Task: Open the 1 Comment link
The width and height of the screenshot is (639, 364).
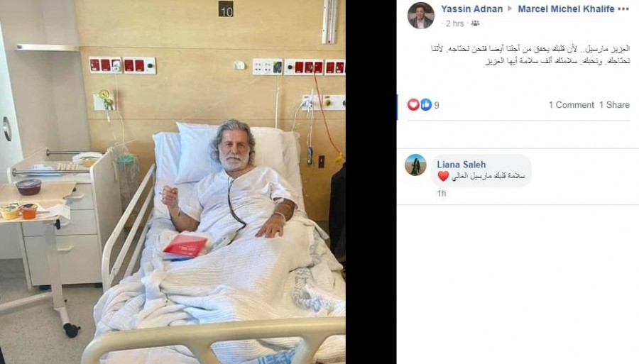Action: point(572,105)
